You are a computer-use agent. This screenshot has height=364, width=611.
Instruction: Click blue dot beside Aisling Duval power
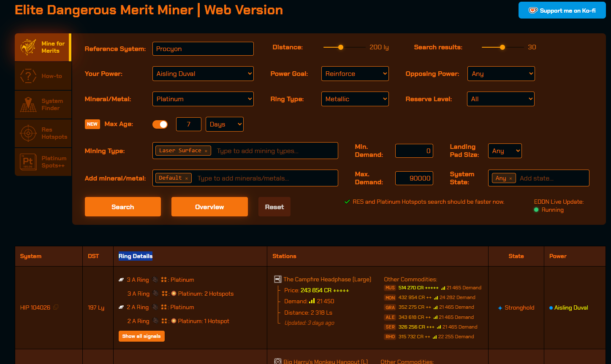551,308
